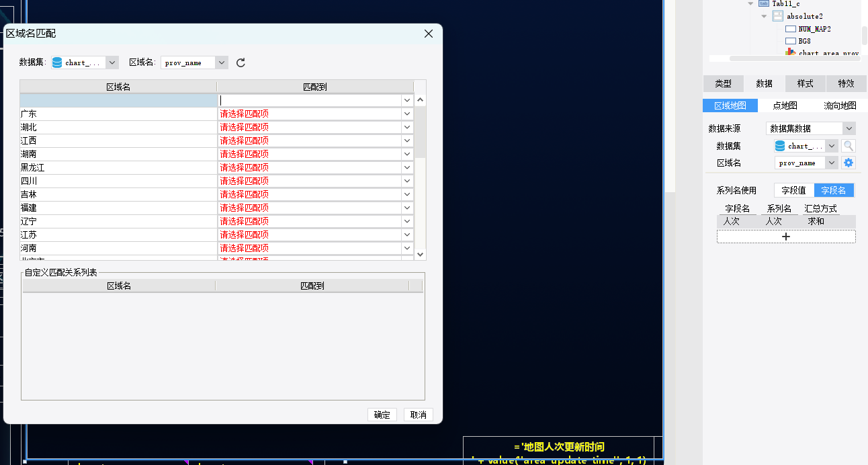Click the database icon in the dialog's 数据集 box
Screen dimensions: 868x465
coord(57,62)
